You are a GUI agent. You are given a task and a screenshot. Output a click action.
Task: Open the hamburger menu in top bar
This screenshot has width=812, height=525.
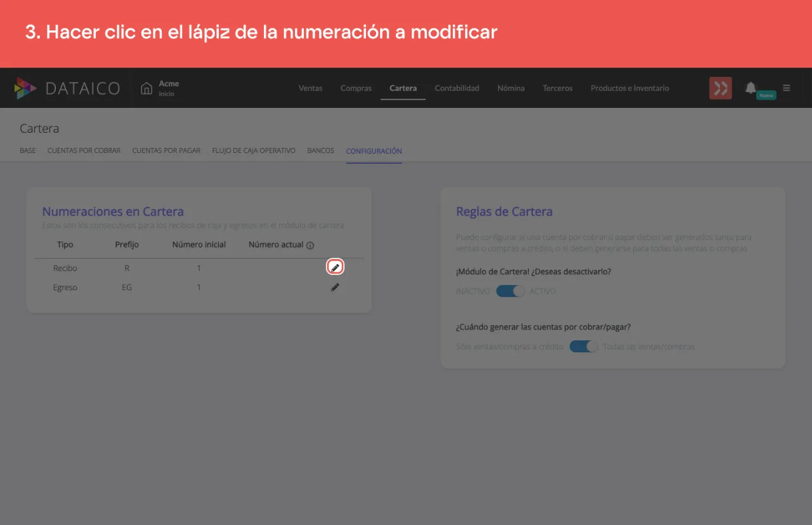pos(787,88)
